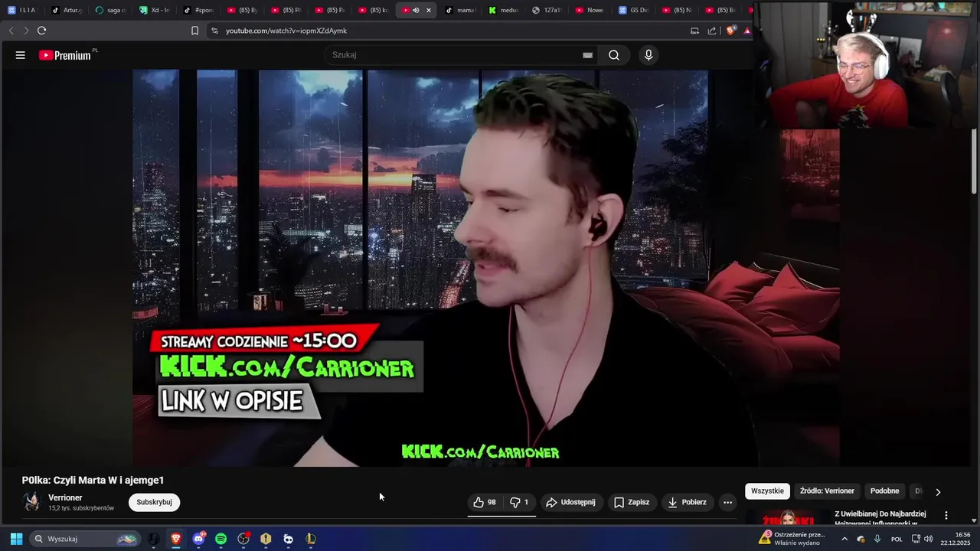Open Discord from the taskbar
Image resolution: width=980 pixels, height=551 pixels.
199,539
